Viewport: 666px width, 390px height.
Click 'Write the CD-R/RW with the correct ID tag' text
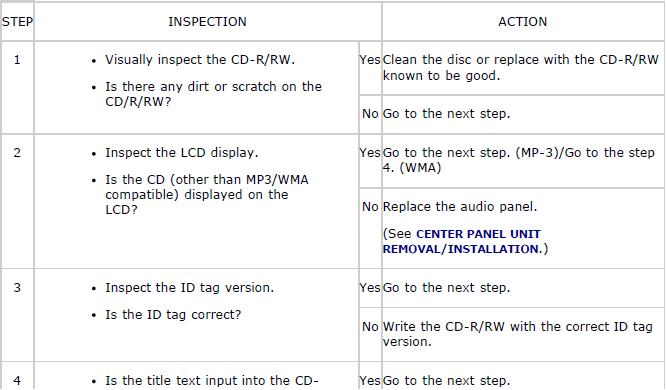[517, 334]
